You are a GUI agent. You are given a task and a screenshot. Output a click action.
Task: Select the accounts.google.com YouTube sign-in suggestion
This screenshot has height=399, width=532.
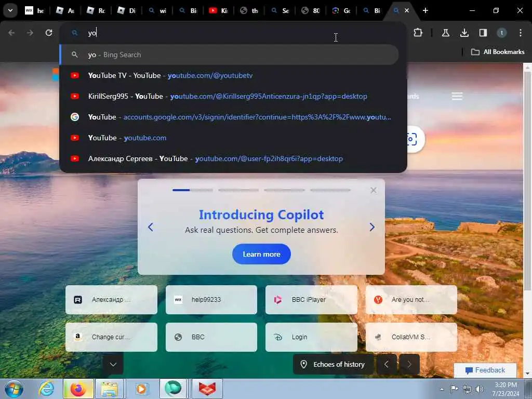pyautogui.click(x=229, y=117)
